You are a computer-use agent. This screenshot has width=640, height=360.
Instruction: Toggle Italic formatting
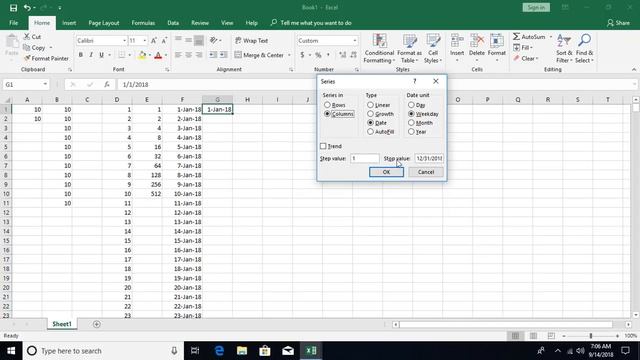[x=91, y=55]
